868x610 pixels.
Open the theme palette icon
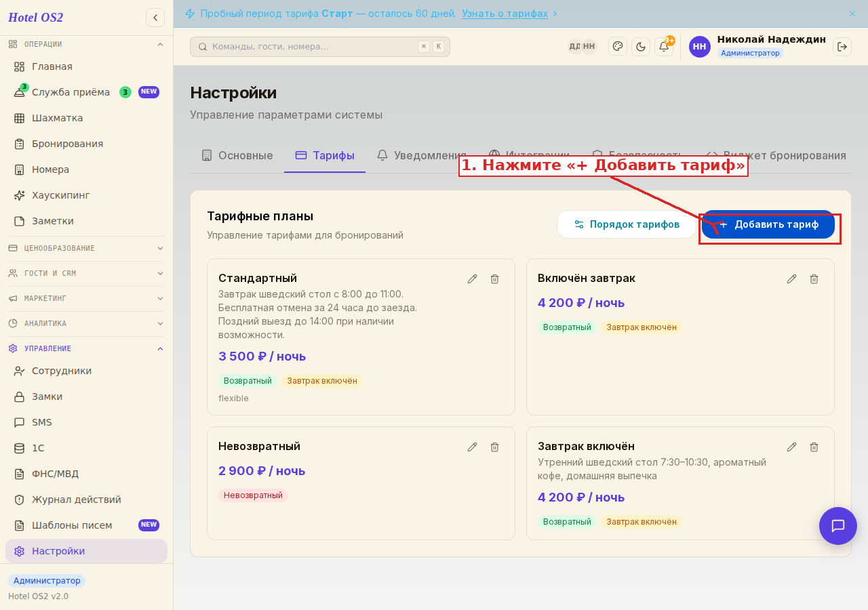pyautogui.click(x=618, y=47)
